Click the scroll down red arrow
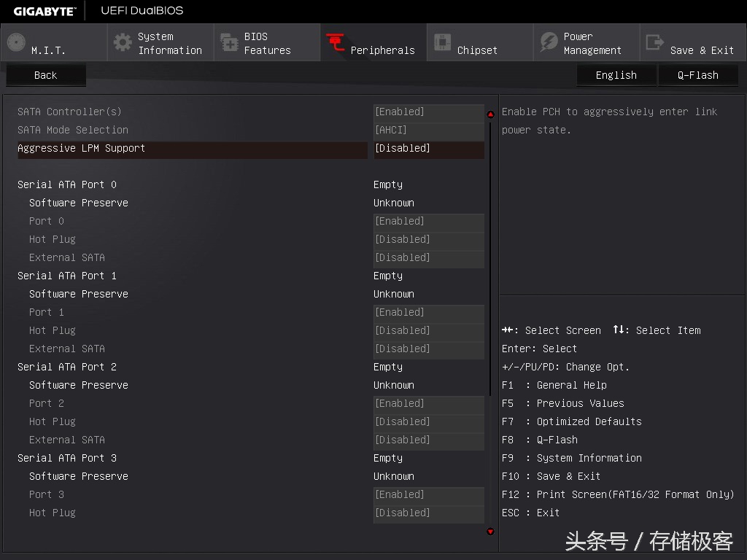 [x=490, y=532]
